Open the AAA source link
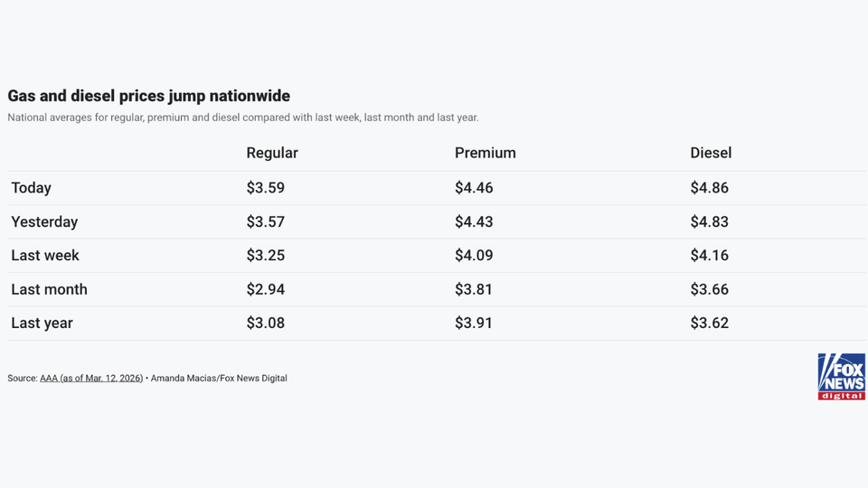 coord(91,379)
